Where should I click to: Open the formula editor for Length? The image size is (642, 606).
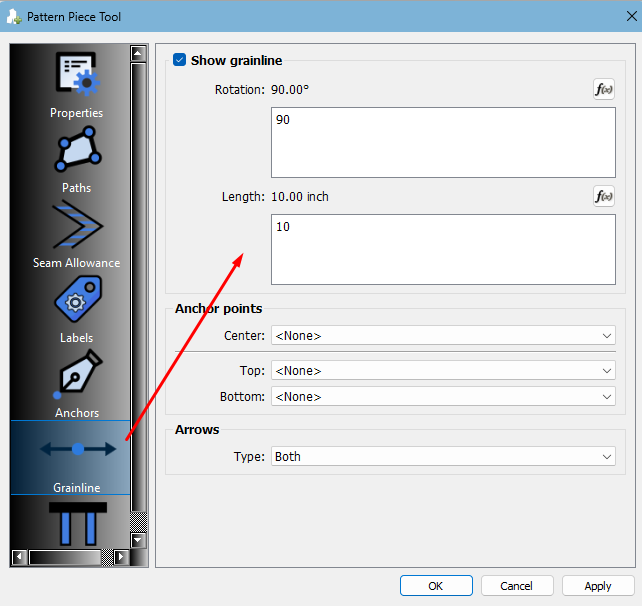tap(603, 197)
